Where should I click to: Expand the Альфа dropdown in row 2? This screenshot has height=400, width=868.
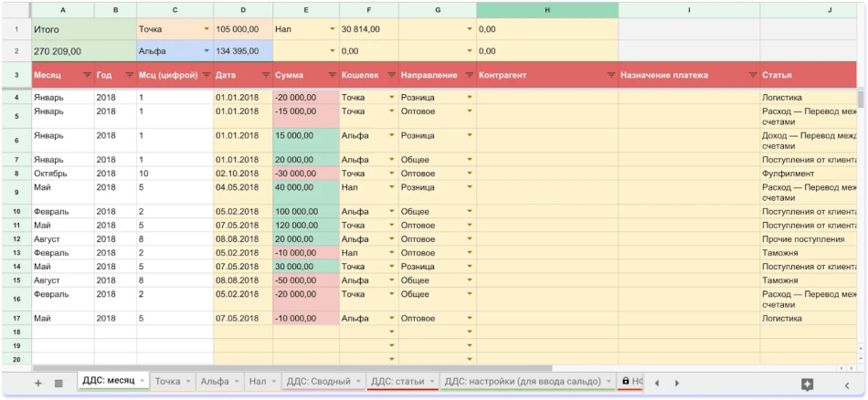point(206,51)
